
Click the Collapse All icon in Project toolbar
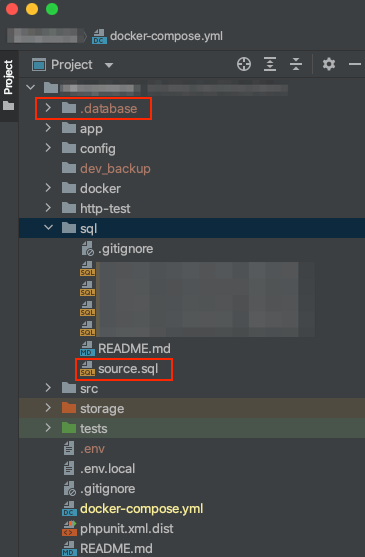(x=295, y=64)
